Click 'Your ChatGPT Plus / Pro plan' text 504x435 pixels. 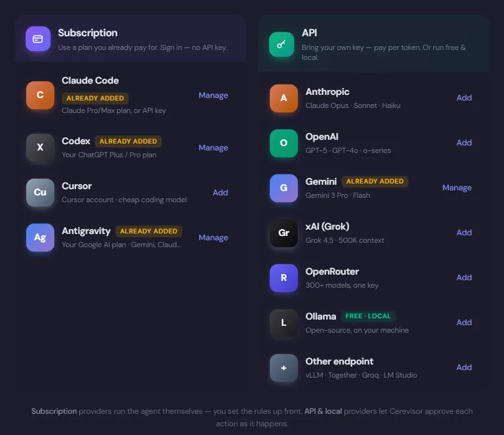(x=109, y=155)
